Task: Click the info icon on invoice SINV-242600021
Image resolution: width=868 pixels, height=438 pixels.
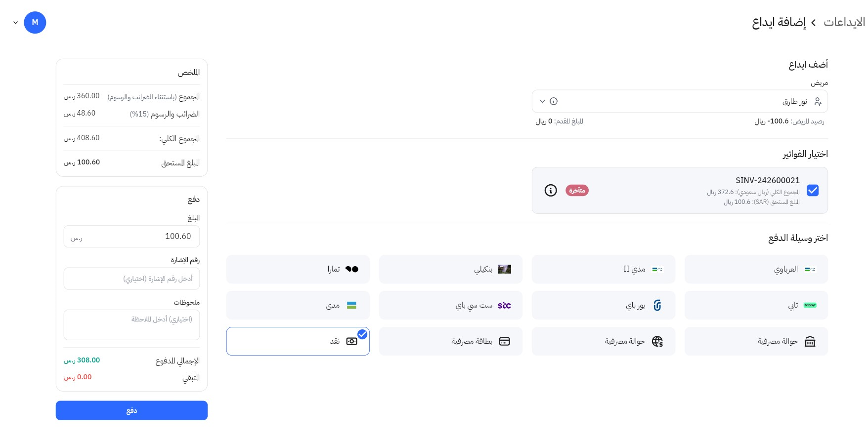Action: coord(551,191)
